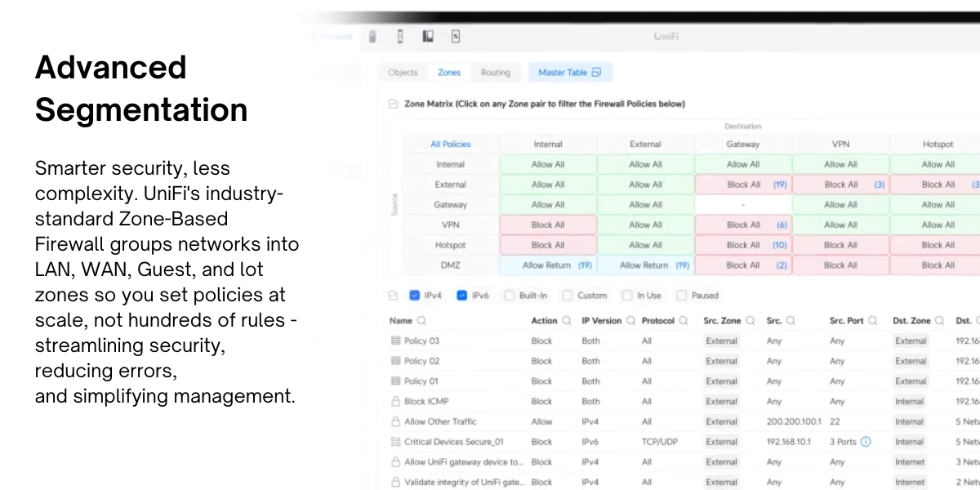
Task: Select Gateway to External Allow All cell
Action: point(645,205)
